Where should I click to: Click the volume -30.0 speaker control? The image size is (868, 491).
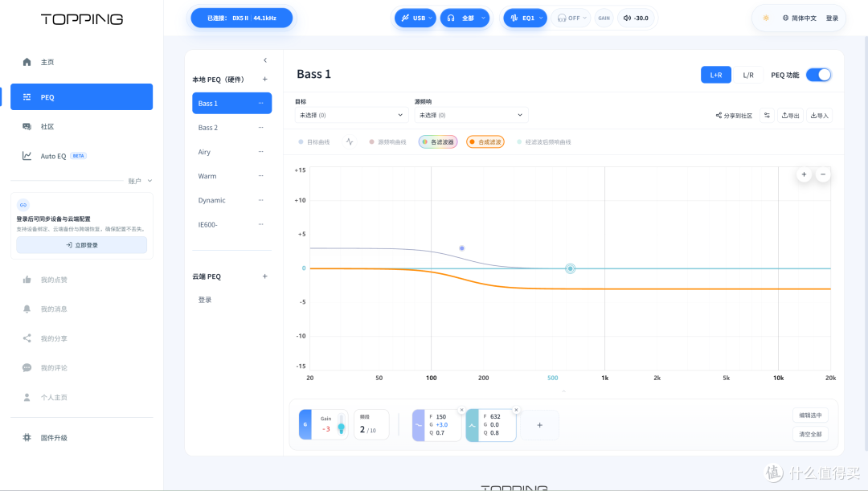pos(636,18)
